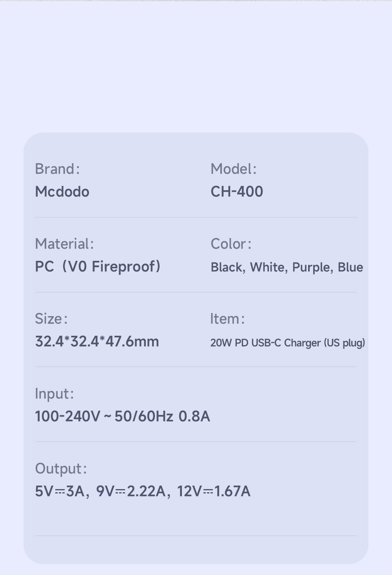Click the 12V⎓1.67A output value

[214, 491]
